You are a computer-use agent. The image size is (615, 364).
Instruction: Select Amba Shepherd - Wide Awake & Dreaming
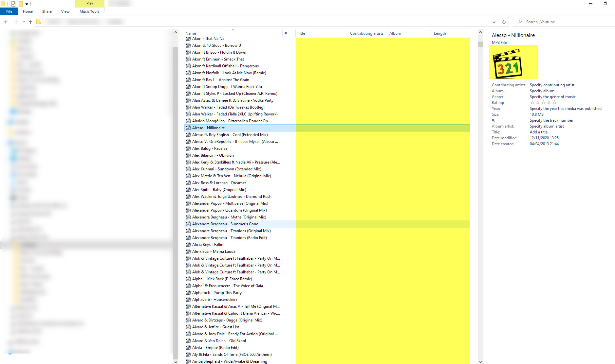tap(230, 361)
